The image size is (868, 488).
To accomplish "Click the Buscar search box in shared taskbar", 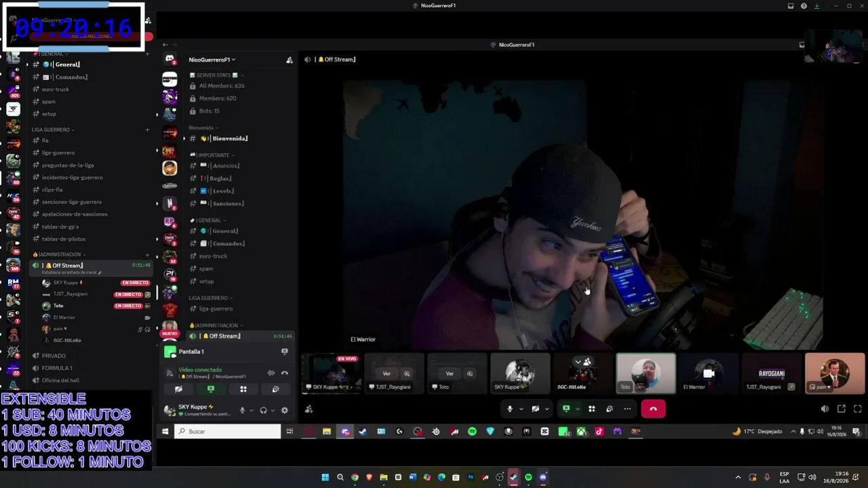I will coord(227,432).
